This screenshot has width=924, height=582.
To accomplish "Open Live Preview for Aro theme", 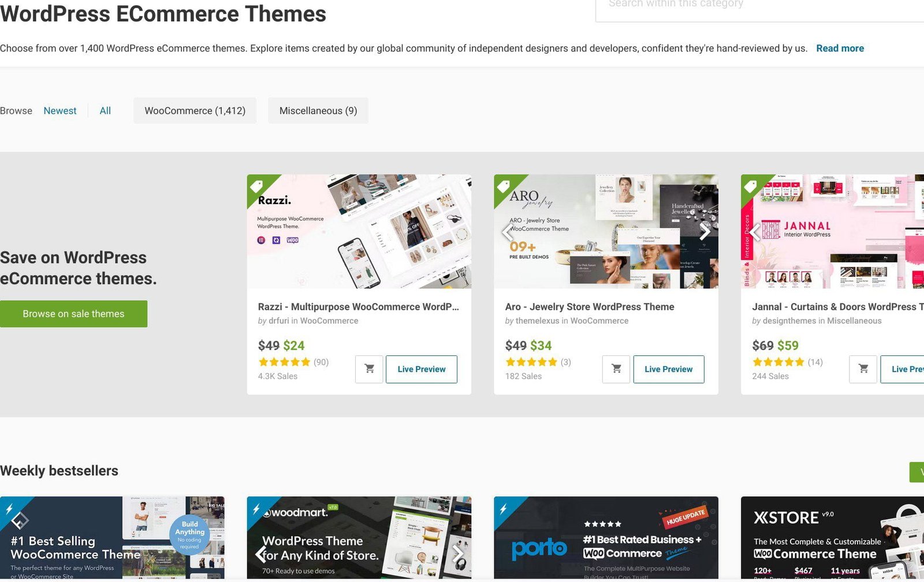I will click(669, 369).
